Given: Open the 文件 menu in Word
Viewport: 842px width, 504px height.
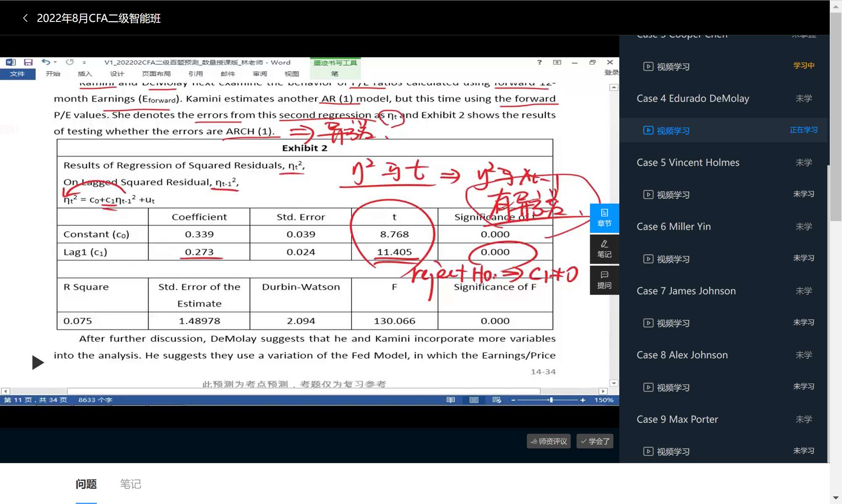Looking at the screenshot, I should tap(18, 74).
